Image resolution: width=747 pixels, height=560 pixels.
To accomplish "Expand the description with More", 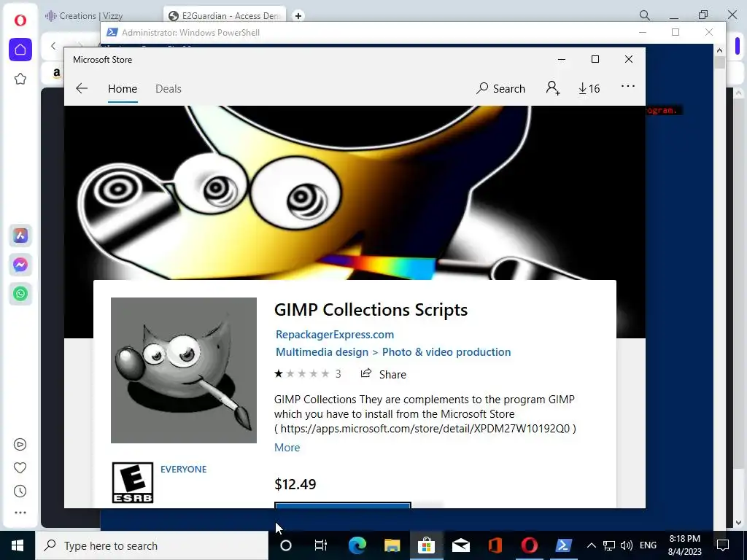I will (287, 448).
